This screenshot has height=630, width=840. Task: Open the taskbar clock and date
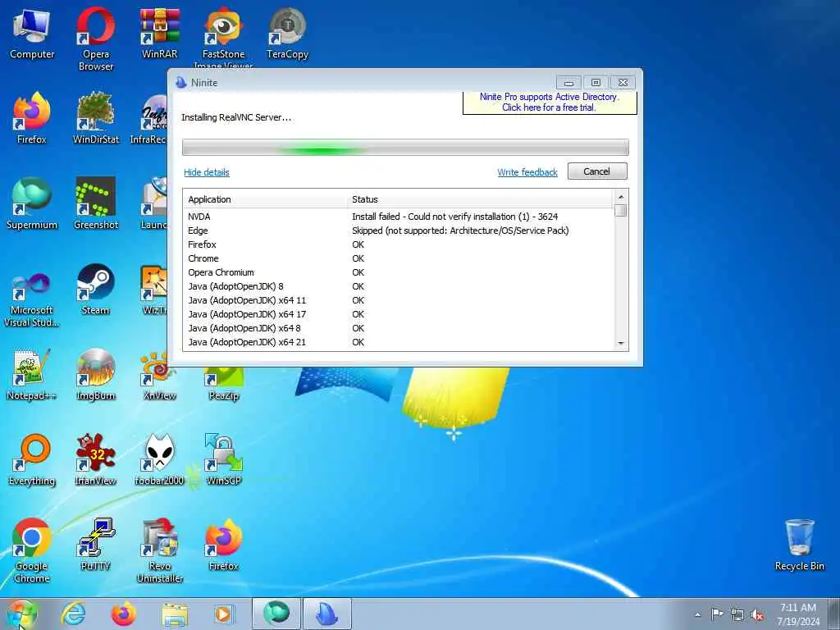coord(798,614)
